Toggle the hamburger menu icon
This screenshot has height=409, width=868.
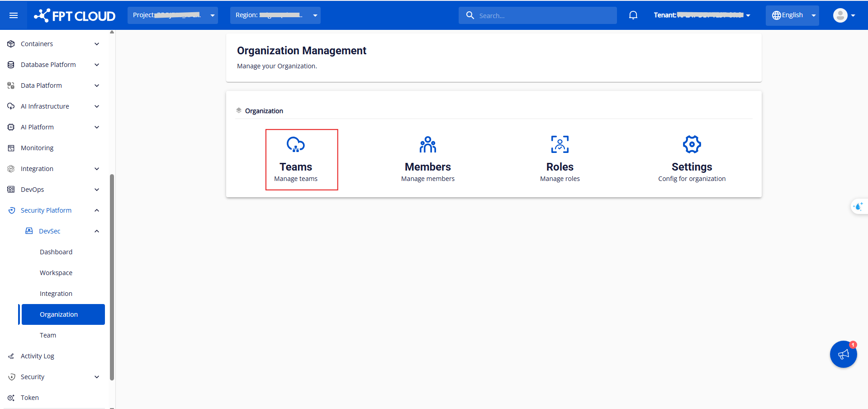point(14,15)
